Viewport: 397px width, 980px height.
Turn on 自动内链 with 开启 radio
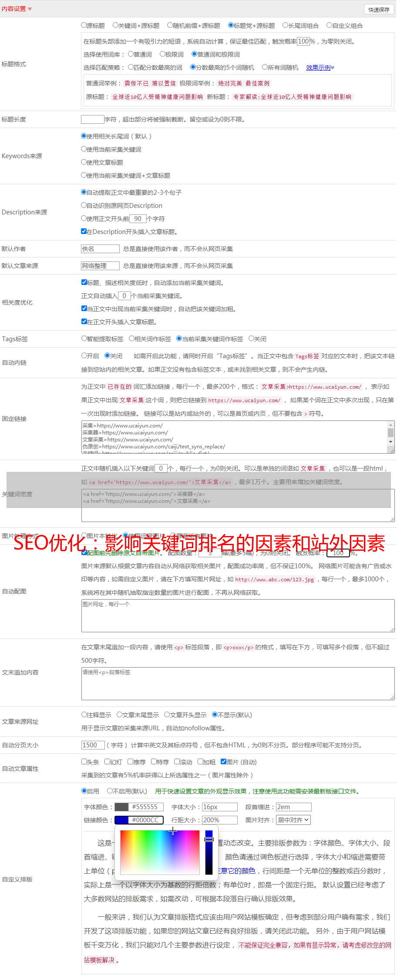tap(84, 356)
